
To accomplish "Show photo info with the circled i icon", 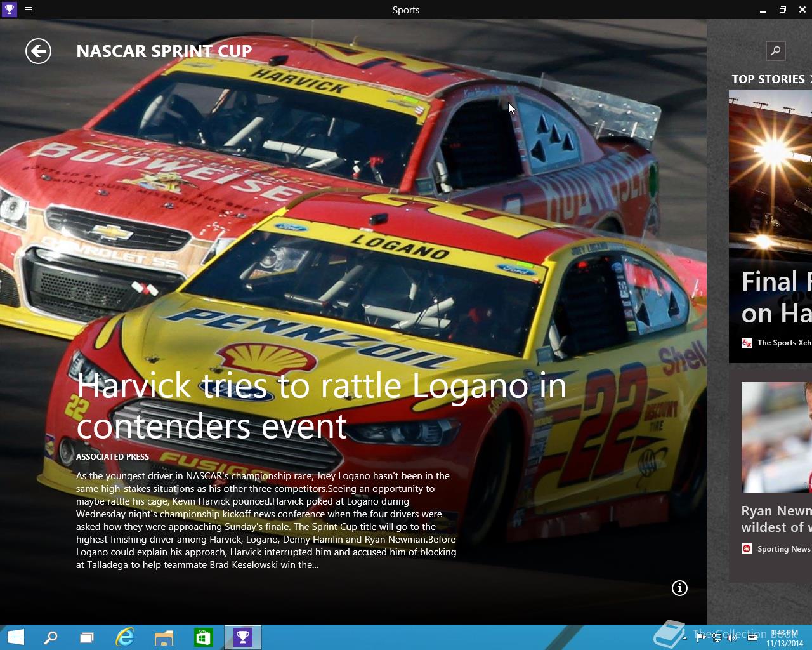I will tap(679, 588).
